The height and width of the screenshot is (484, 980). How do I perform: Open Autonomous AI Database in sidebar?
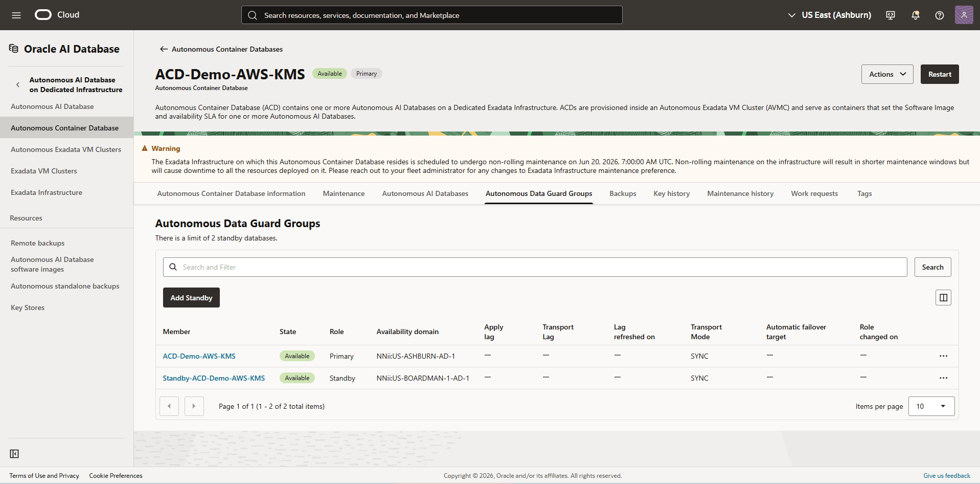point(52,106)
